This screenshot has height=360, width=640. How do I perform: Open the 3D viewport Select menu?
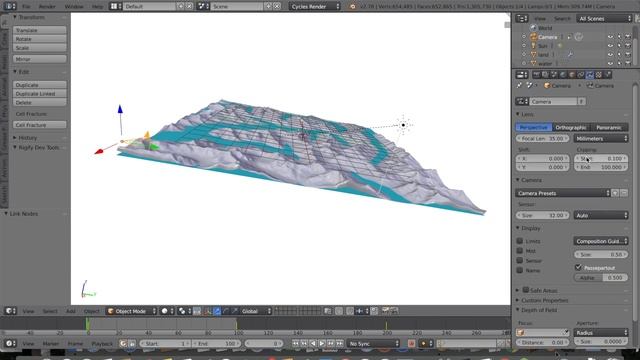tap(50, 311)
